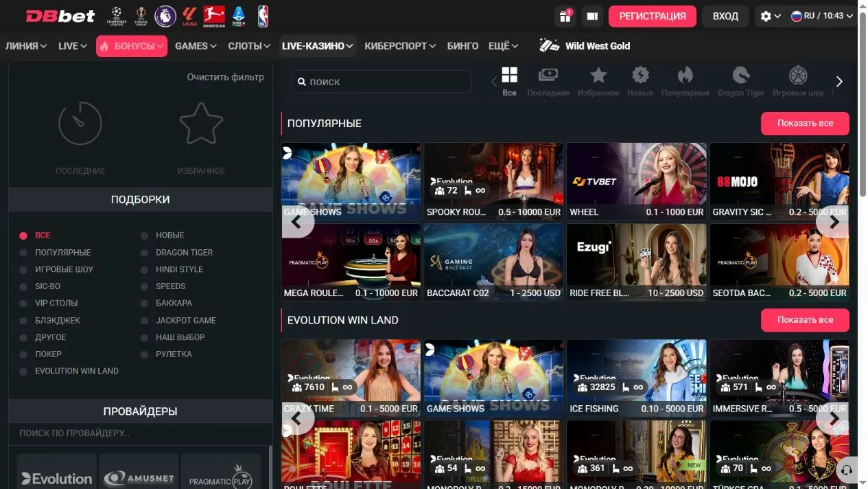
Task: Expand the ЛИНИЯ menu dropdown
Action: pos(26,46)
